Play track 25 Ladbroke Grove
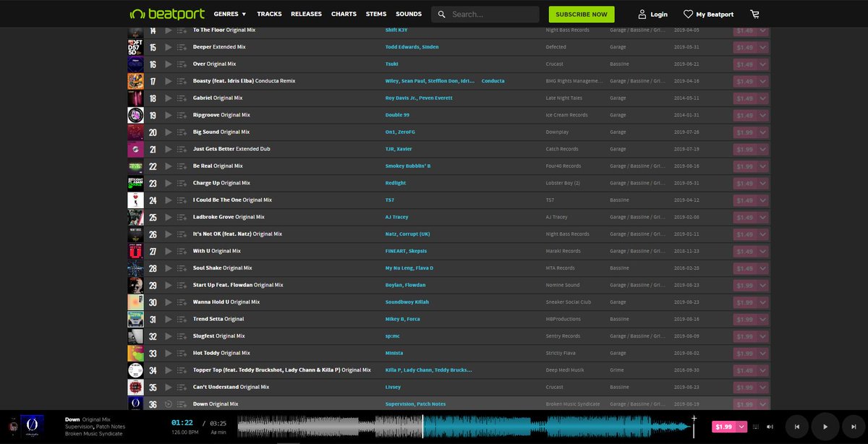The width and height of the screenshot is (868, 444). pyautogui.click(x=168, y=217)
